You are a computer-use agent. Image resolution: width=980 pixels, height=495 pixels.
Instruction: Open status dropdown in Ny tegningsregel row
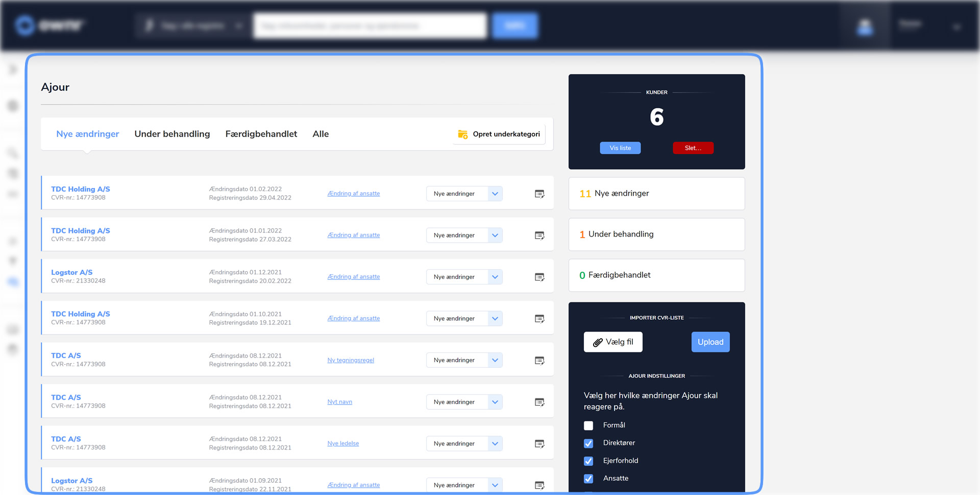[464, 360]
